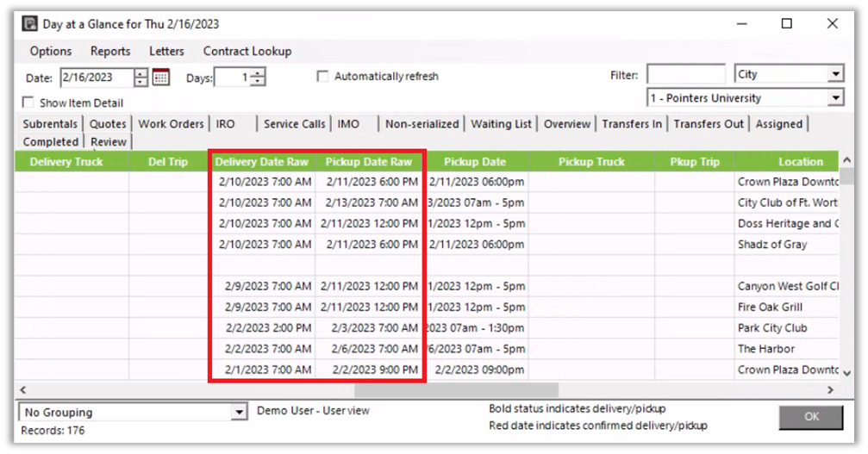
Task: Sort by Delivery Date Raw column header
Action: coord(261,161)
